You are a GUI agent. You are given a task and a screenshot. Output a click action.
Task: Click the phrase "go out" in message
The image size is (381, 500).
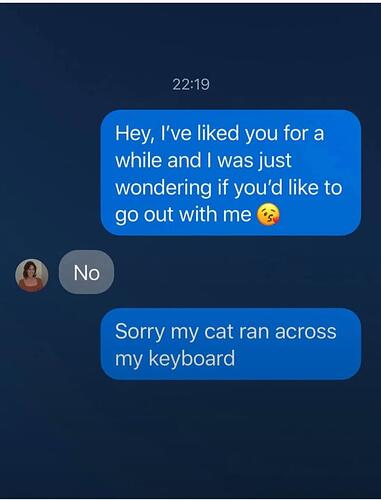[144, 215]
